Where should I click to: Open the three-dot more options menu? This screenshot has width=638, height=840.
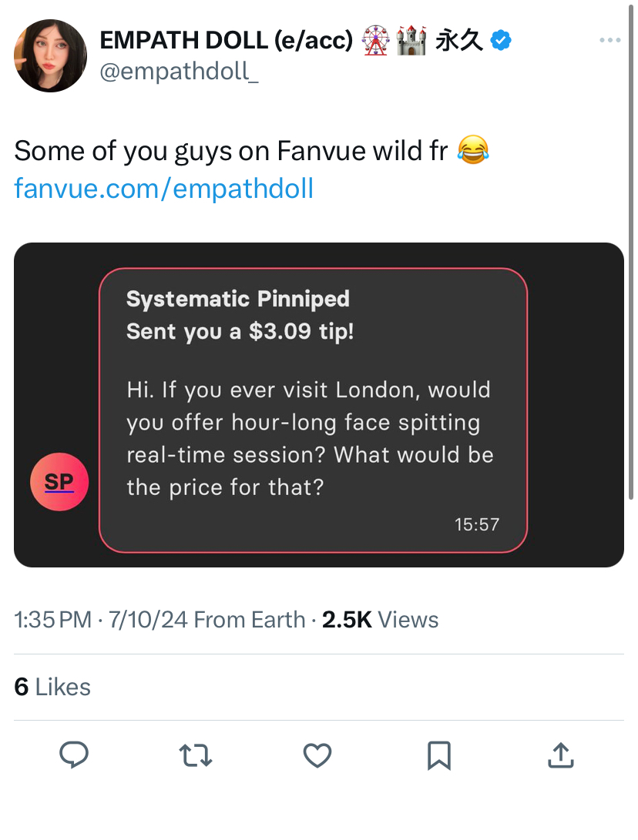pos(610,40)
